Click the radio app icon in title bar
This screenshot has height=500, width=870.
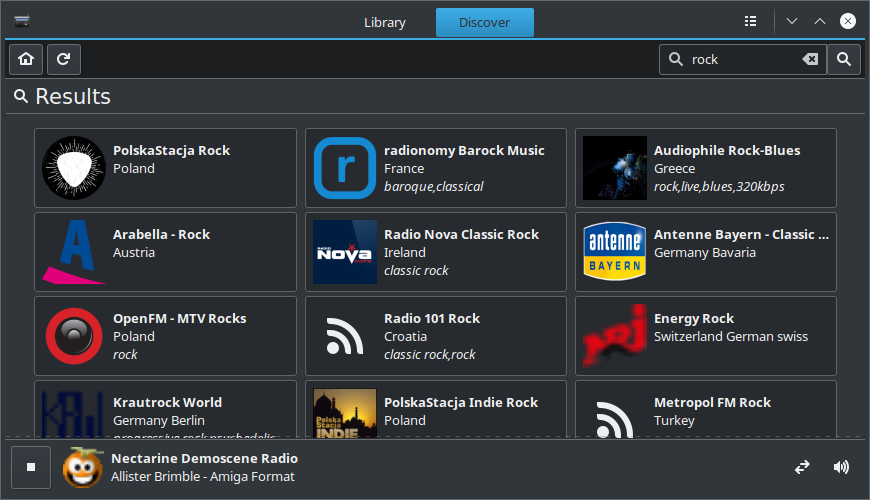tap(22, 21)
